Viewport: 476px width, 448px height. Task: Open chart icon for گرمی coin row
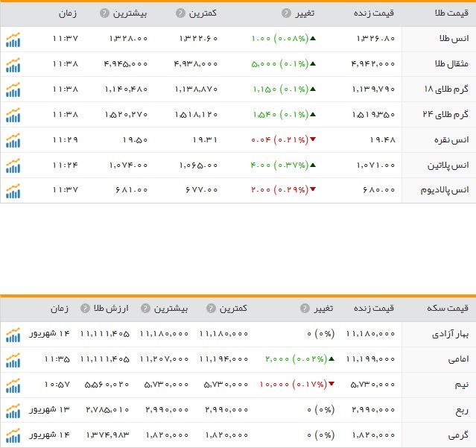(x=13, y=436)
